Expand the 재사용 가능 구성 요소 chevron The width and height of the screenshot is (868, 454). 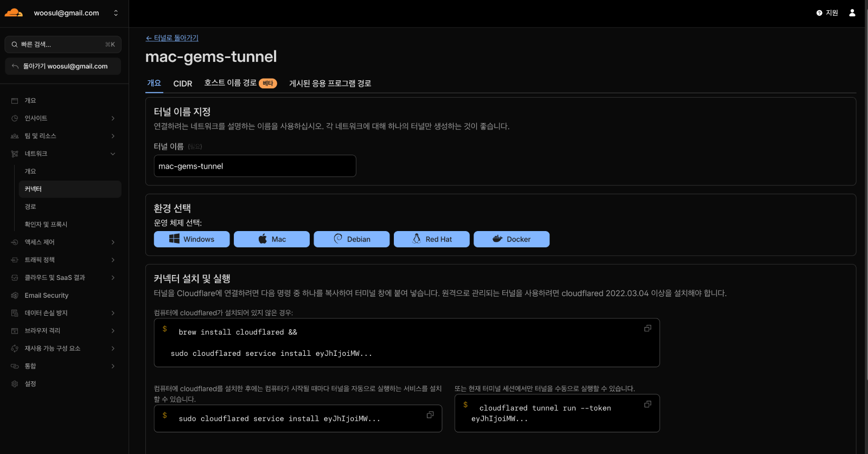tap(113, 349)
